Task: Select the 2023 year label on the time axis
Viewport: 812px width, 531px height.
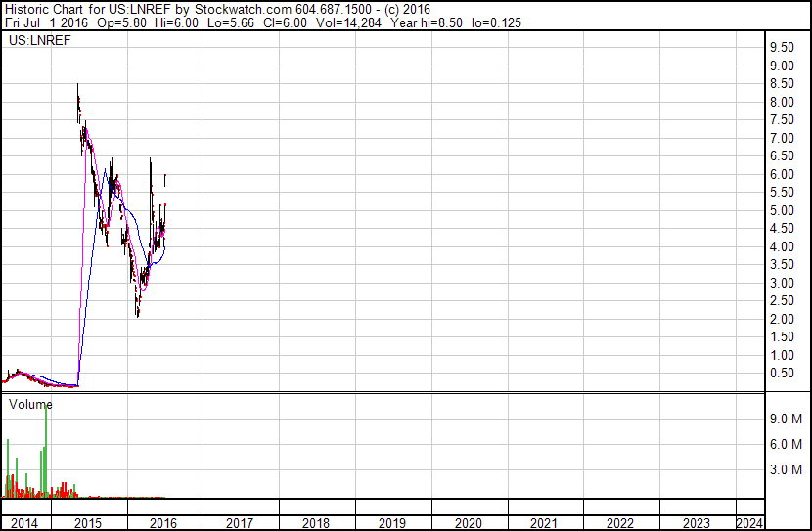Action: [697, 523]
